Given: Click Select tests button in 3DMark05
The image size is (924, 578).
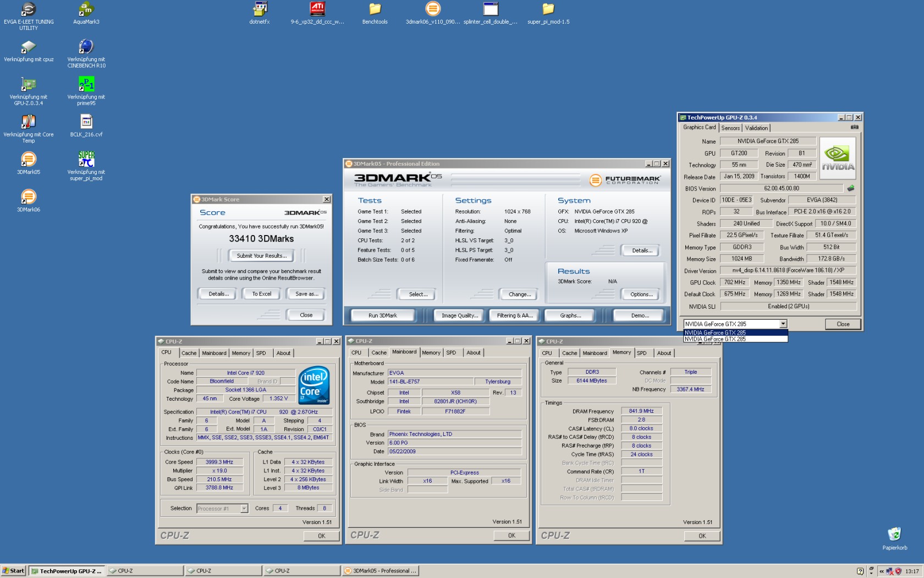Looking at the screenshot, I should 418,295.
